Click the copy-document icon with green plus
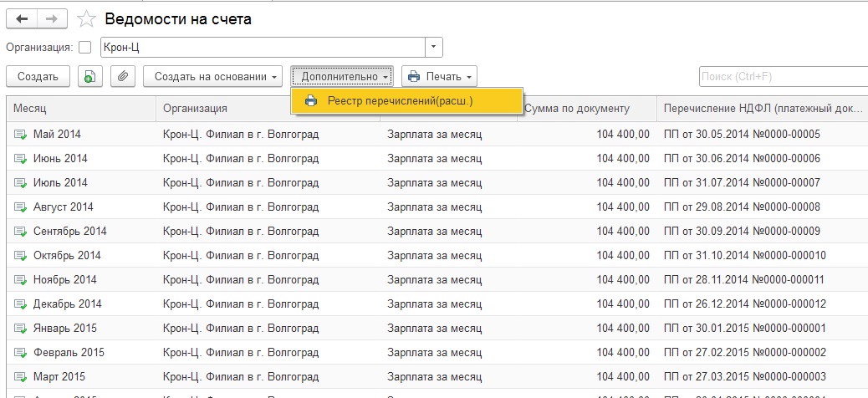Viewport: 868px width, 398px height. coord(90,76)
